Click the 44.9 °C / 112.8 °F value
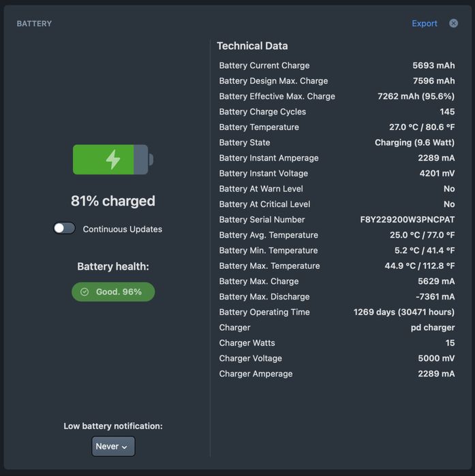This screenshot has height=476, width=475. 419,266
